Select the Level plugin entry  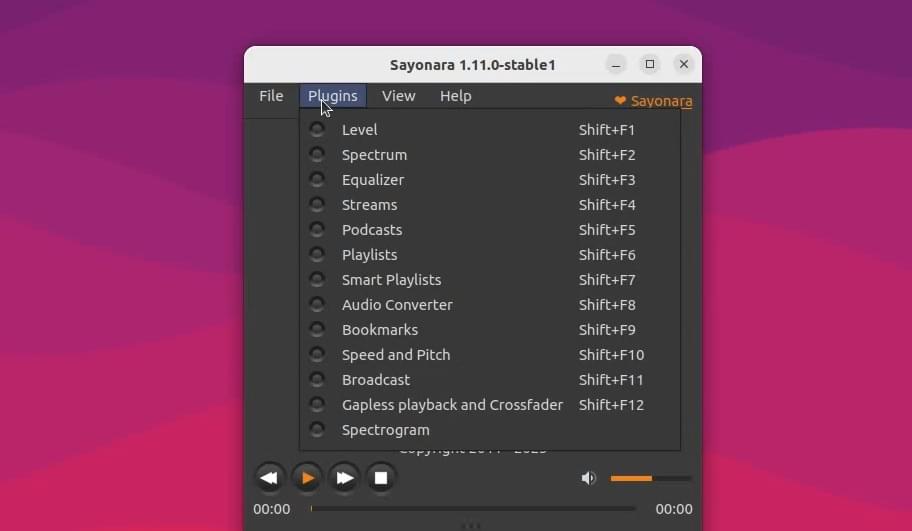(x=490, y=130)
